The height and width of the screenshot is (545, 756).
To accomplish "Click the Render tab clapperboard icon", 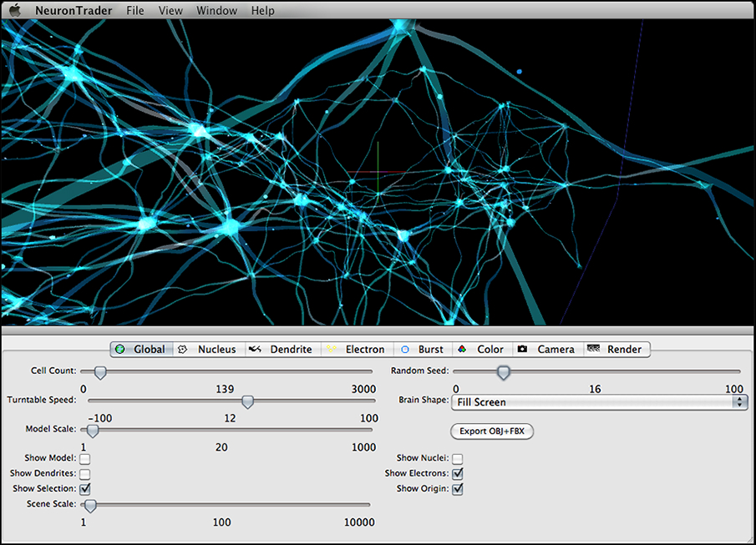I will pos(593,348).
